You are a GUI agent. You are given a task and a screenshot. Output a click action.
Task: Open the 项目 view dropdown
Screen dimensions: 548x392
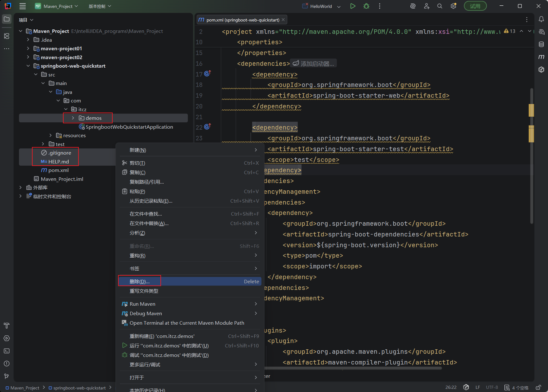(26, 20)
